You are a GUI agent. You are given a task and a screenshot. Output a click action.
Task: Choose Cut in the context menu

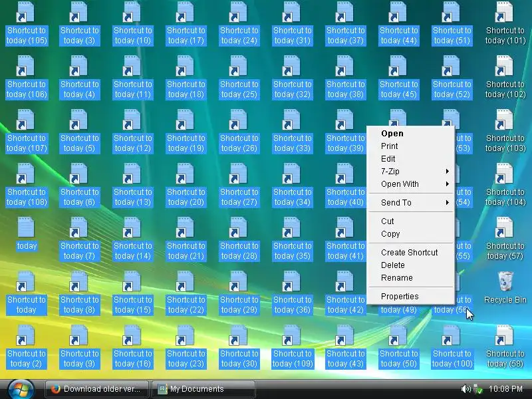(x=411, y=221)
